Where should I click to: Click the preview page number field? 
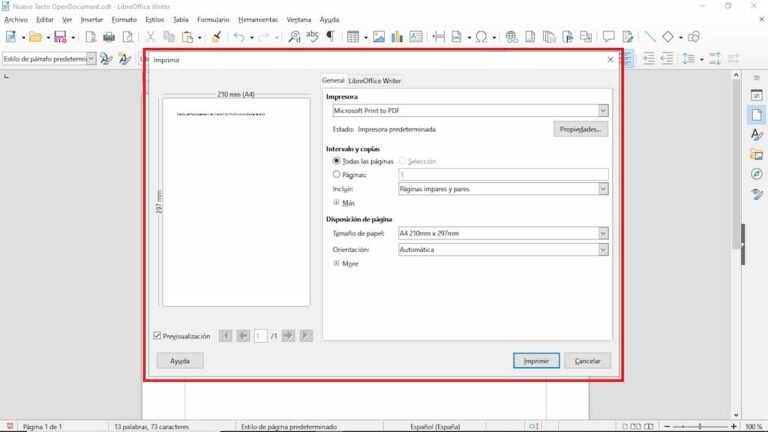coord(261,336)
